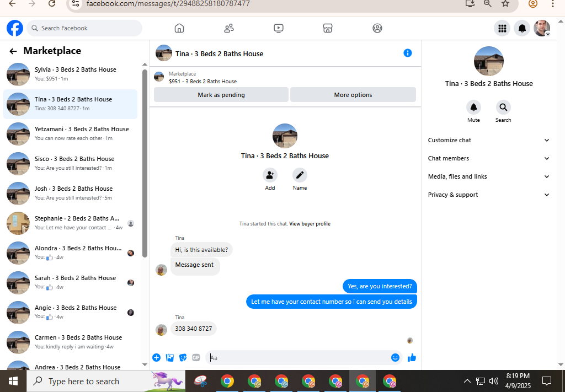
Task: Click conversation list scrollbar
Action: coord(145,163)
